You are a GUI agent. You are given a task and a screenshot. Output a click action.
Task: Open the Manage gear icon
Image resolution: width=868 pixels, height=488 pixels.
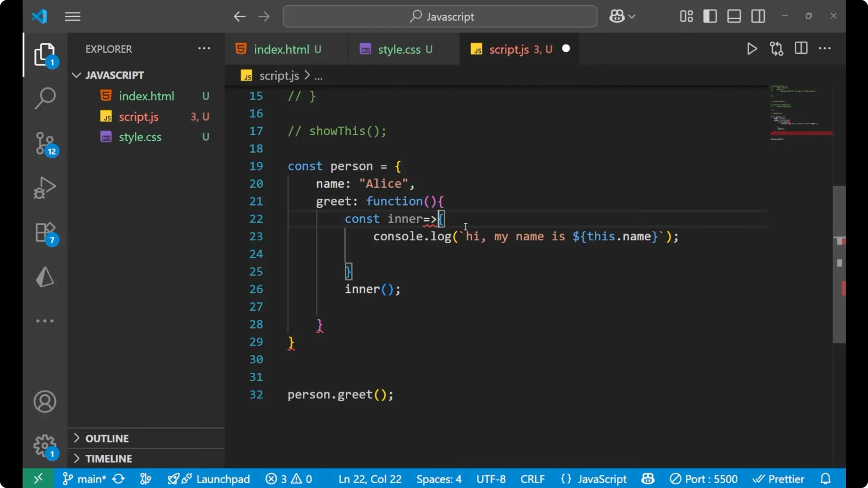click(x=45, y=446)
